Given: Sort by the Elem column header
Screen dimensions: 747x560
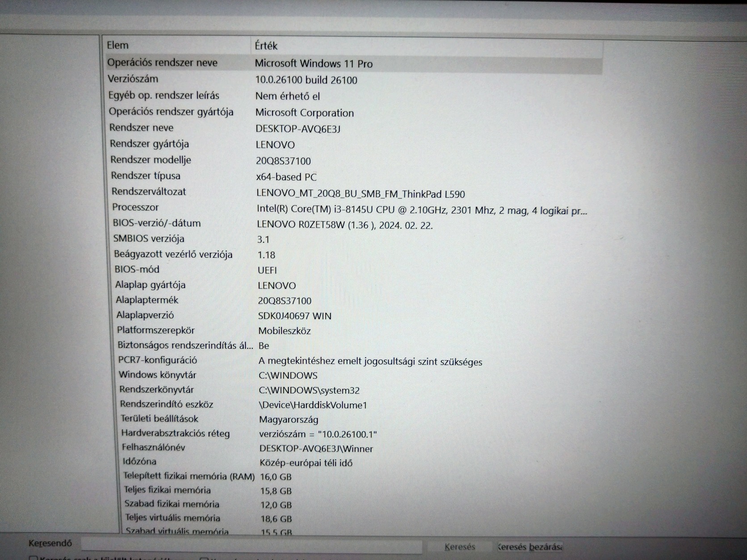Looking at the screenshot, I should [x=118, y=45].
